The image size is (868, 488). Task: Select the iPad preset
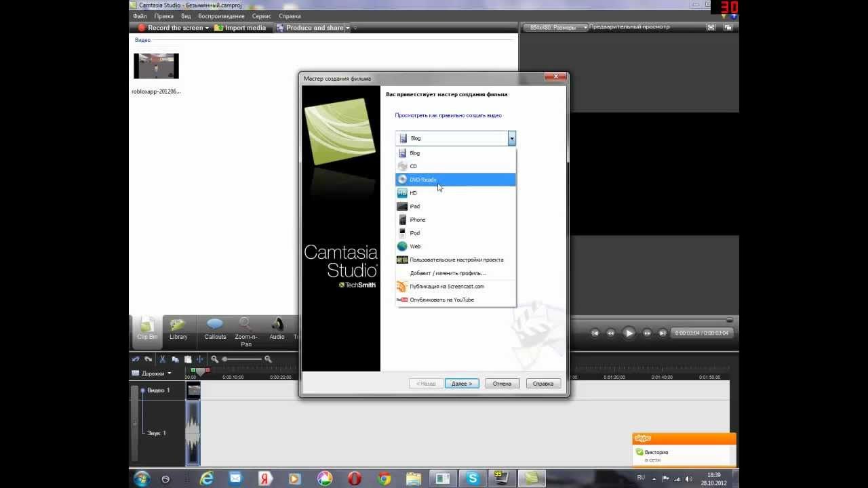(456, 206)
